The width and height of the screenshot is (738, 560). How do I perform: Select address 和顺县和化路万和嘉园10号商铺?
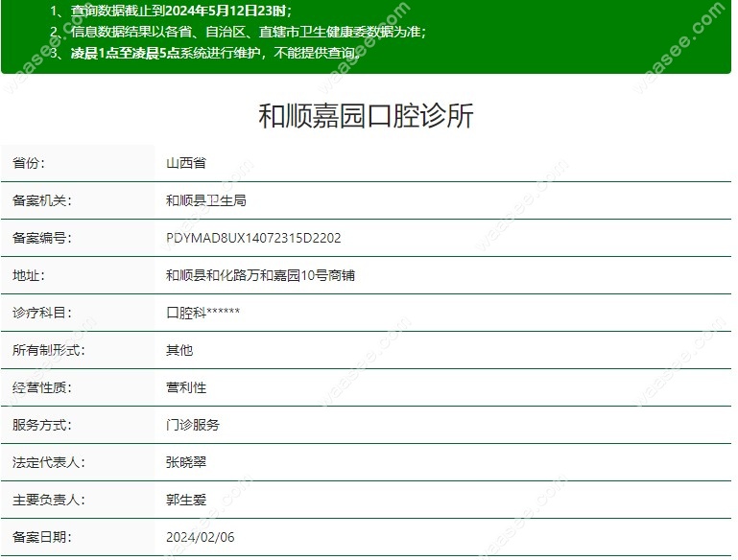(x=260, y=275)
